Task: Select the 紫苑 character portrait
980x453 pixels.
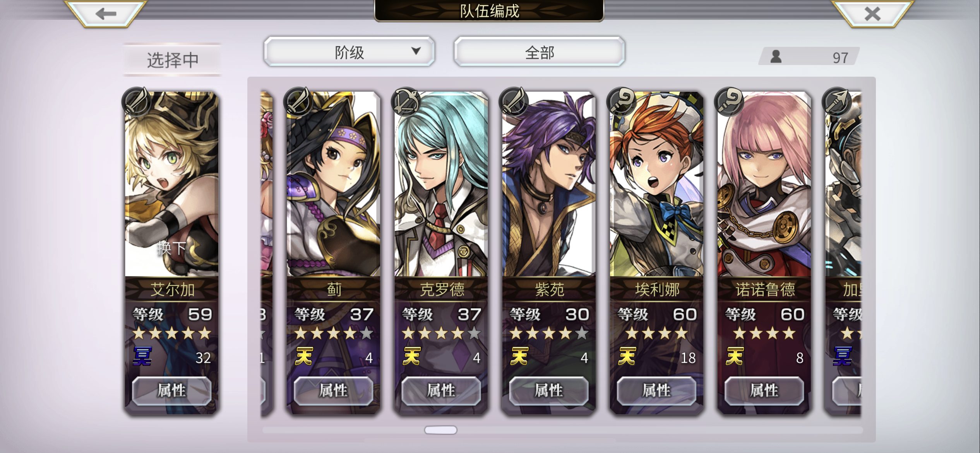Action: click(x=549, y=184)
